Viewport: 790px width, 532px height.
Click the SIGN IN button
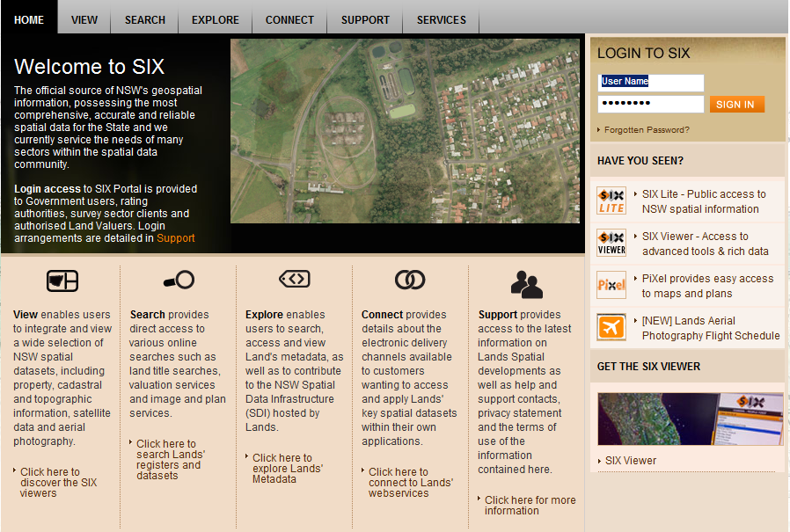[x=736, y=105]
